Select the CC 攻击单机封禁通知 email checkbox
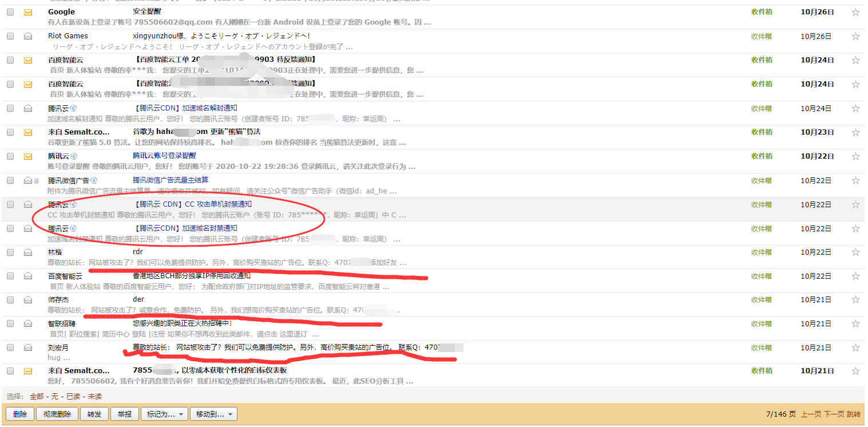This screenshot has height=427, width=868. (10, 204)
